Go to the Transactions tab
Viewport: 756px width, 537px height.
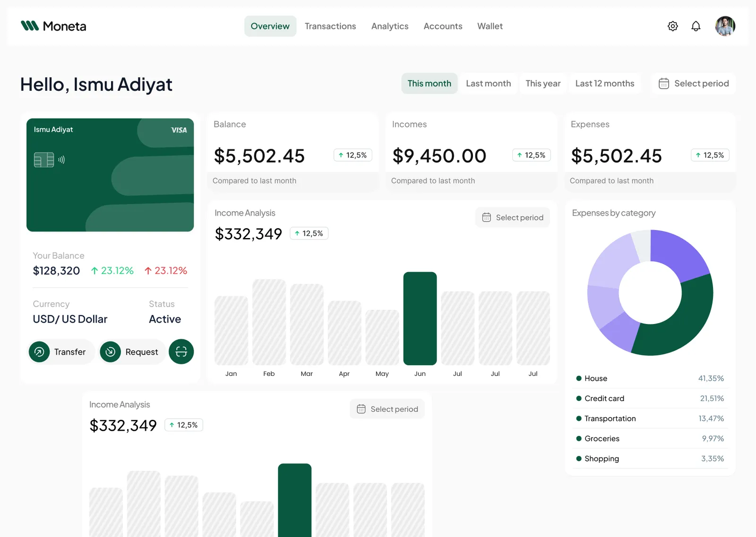(x=330, y=26)
